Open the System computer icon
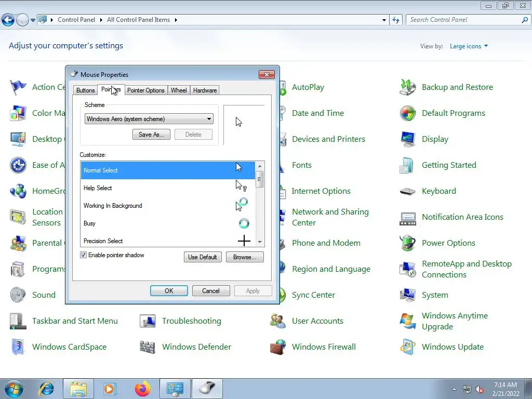Image resolution: width=532 pixels, height=399 pixels. click(408, 295)
